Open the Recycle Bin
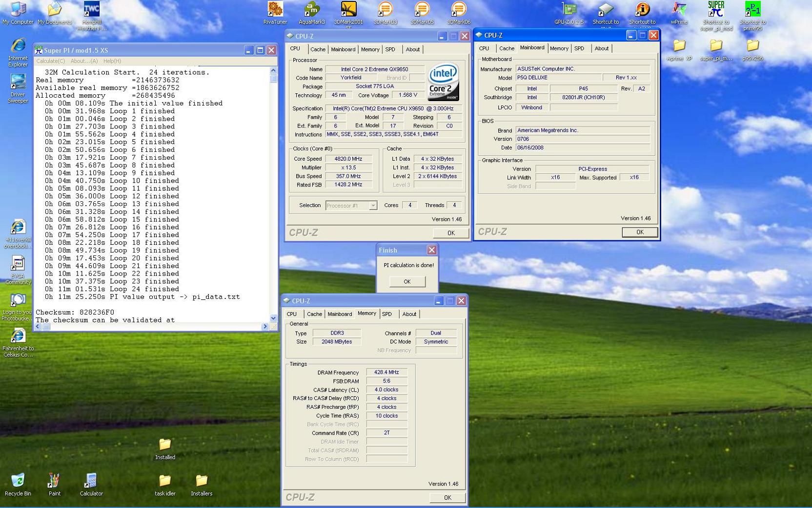The height and width of the screenshot is (508, 812). click(18, 485)
